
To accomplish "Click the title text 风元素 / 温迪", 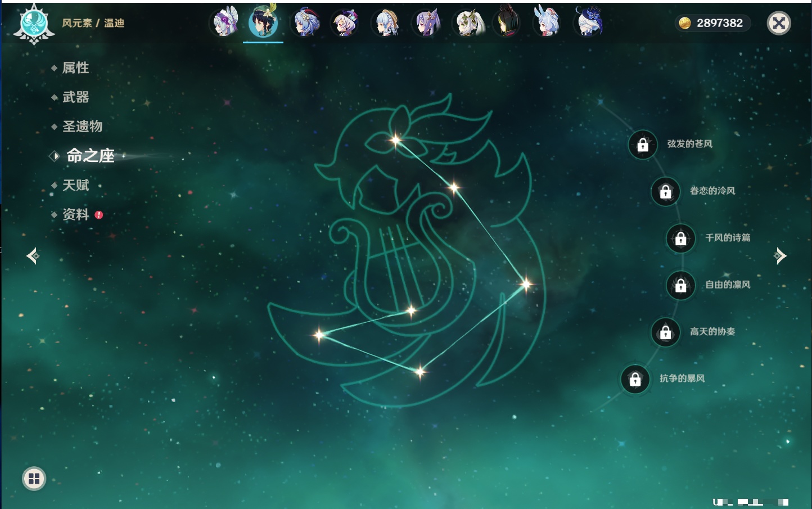I will point(93,23).
